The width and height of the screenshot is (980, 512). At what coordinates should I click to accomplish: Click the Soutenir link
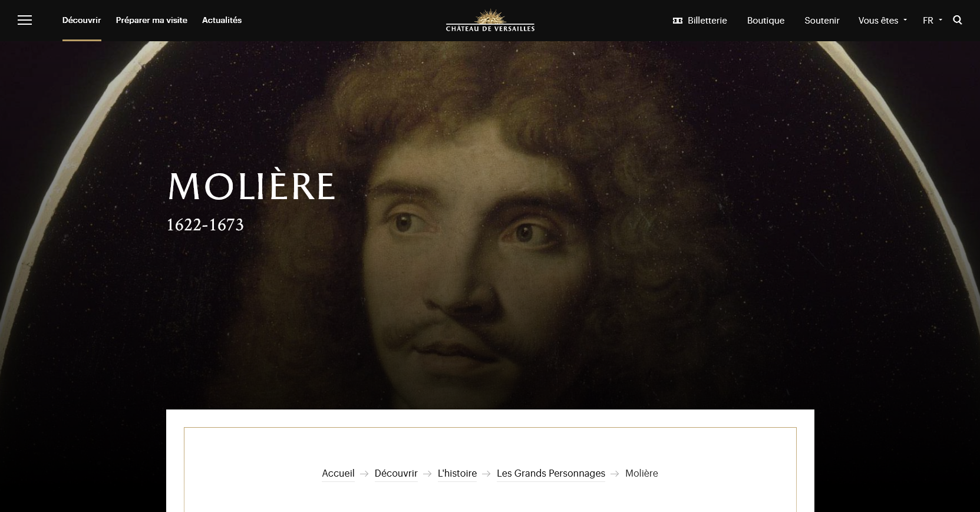coord(821,21)
